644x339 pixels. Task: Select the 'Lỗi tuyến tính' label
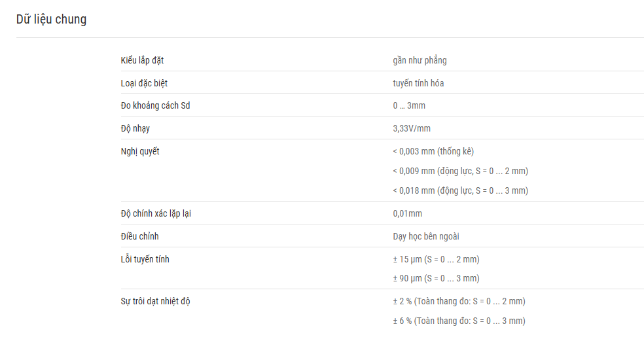[145, 259]
